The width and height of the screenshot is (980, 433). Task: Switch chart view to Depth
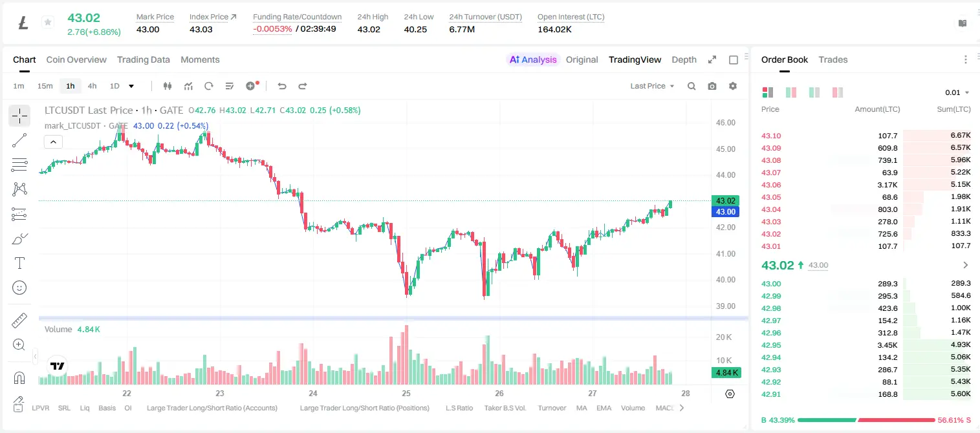click(x=684, y=59)
